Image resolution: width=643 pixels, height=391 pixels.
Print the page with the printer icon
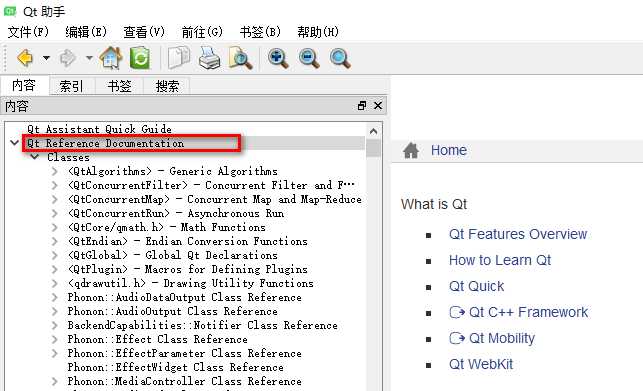(210, 58)
